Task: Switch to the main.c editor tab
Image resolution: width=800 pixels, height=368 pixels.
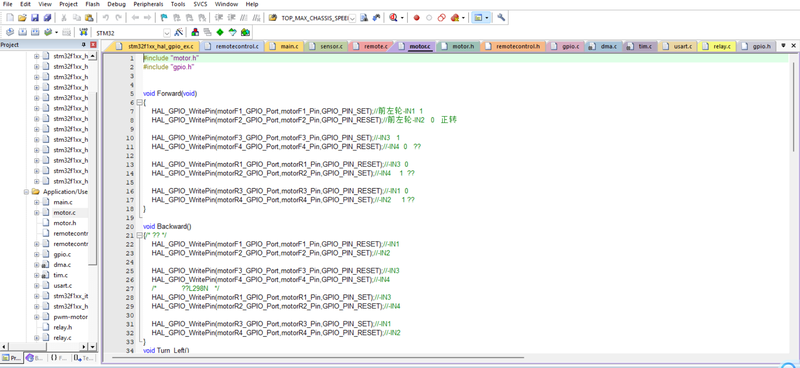Action: [284, 46]
